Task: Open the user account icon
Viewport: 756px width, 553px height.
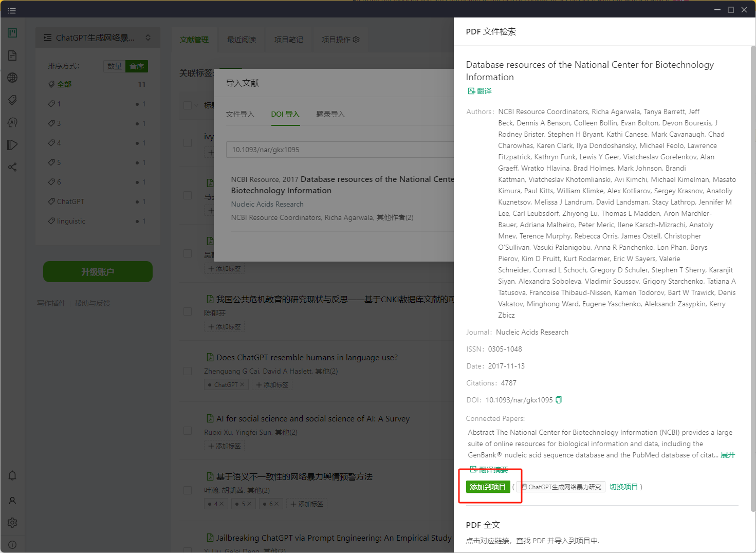Action: pyautogui.click(x=12, y=500)
